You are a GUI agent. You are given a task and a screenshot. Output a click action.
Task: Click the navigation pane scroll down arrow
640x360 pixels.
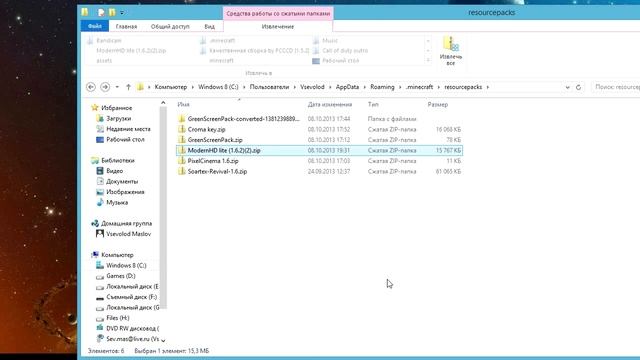[163, 340]
